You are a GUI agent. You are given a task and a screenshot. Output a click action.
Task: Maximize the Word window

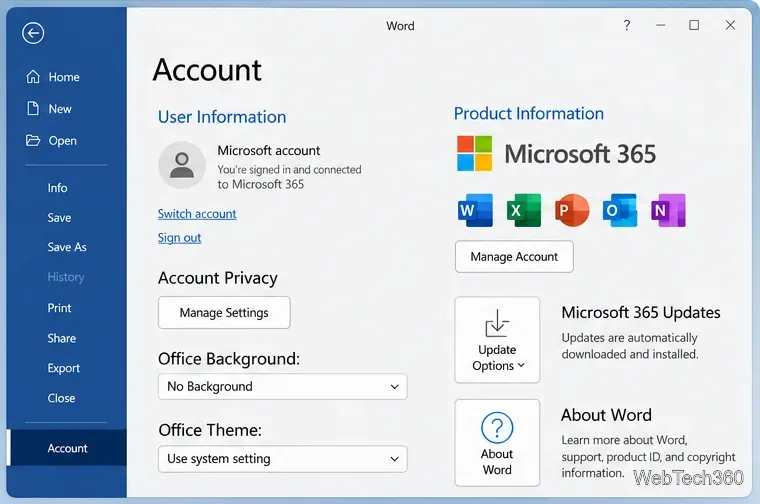pos(694,25)
